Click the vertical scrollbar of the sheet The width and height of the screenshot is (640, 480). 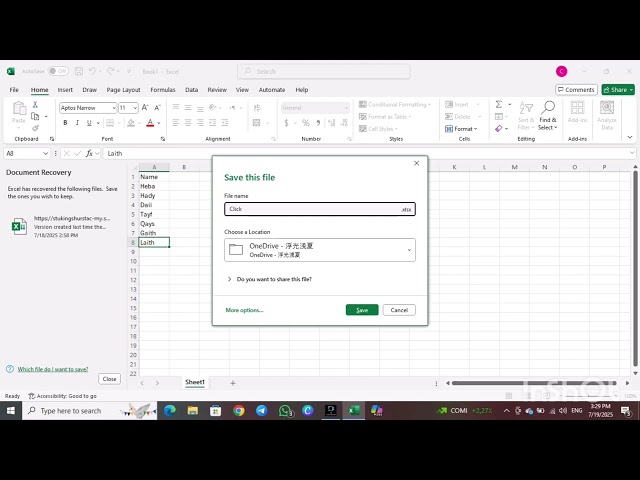tap(635, 269)
